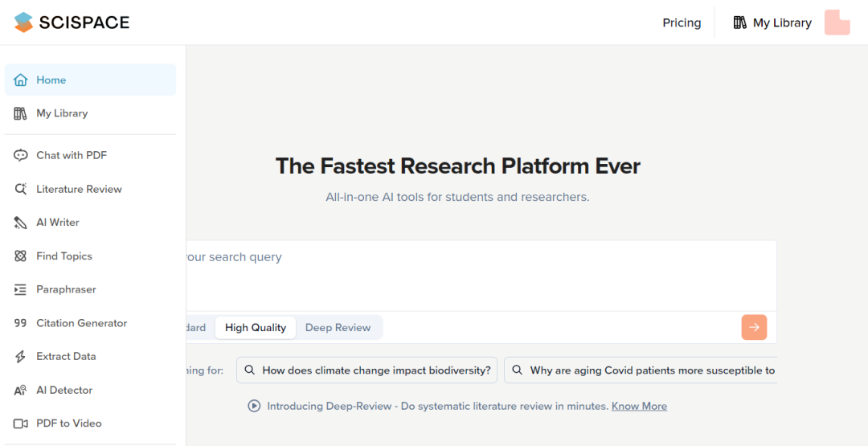
Task: Click the Chat with PDF bubble icon
Action: [20, 155]
